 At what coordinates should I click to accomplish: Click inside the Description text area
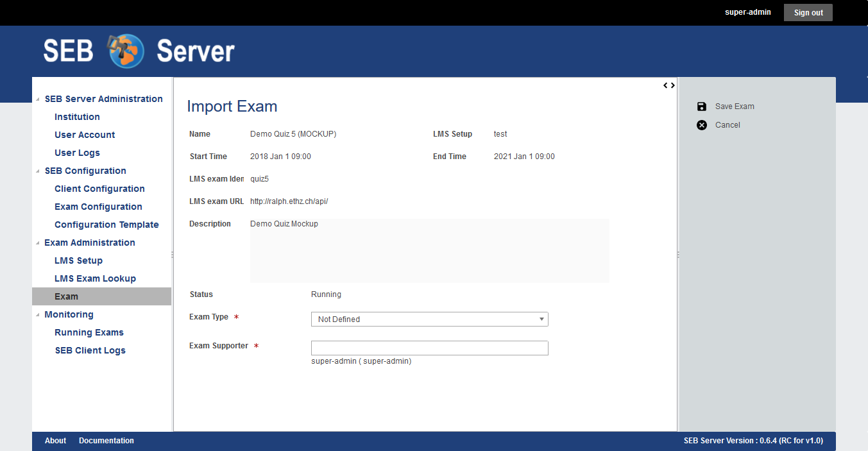pyautogui.click(x=429, y=253)
